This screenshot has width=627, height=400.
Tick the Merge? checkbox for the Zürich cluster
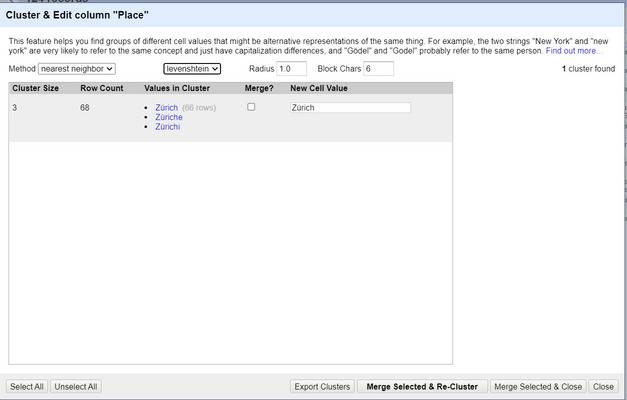251,107
